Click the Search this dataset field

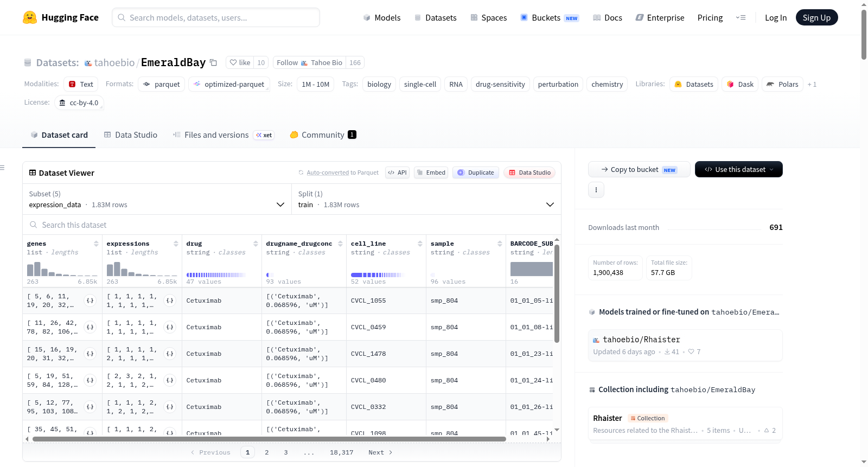(292, 225)
